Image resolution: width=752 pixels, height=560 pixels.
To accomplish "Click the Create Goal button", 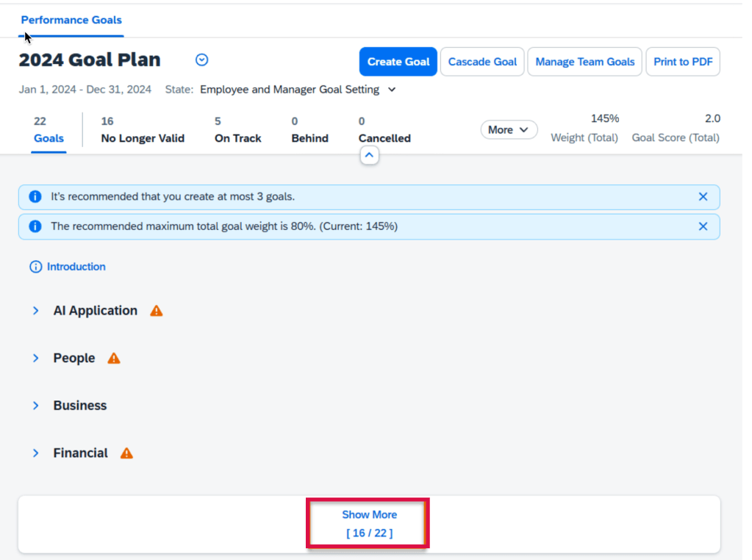I will tap(398, 62).
